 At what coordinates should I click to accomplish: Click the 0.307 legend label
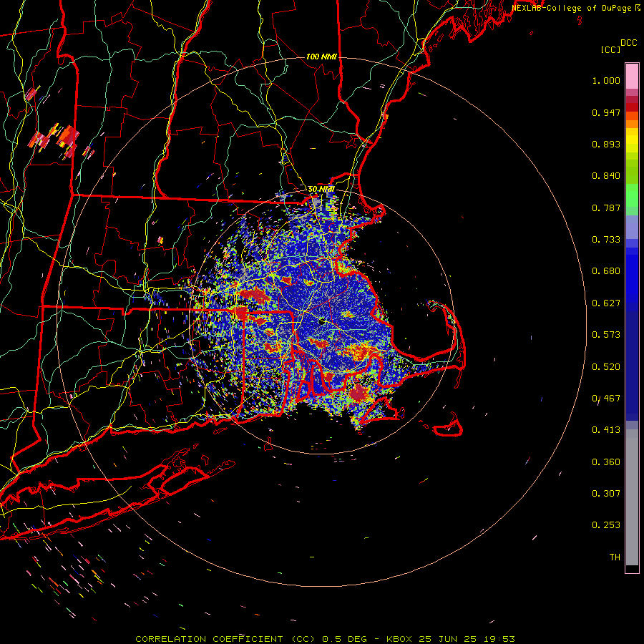pyautogui.click(x=606, y=494)
